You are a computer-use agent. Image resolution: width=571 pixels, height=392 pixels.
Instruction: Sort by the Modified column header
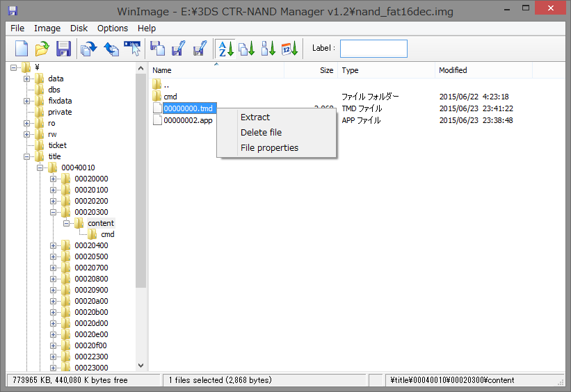pos(453,70)
